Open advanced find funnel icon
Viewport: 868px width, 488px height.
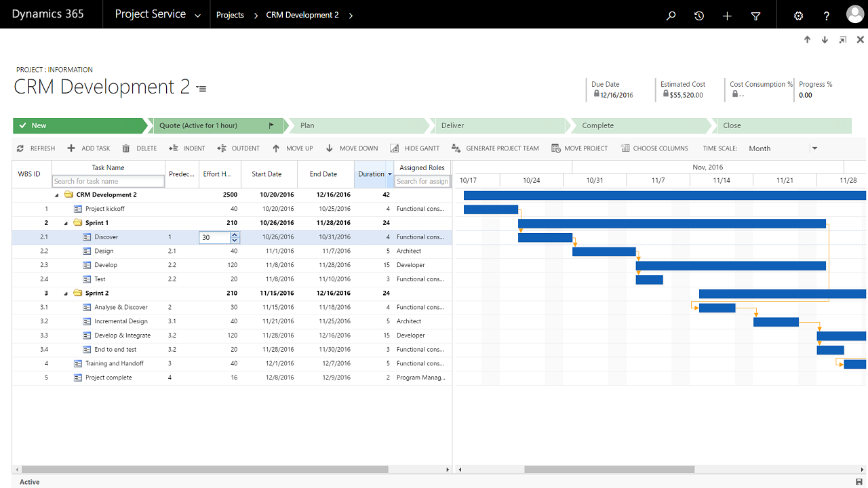(x=755, y=16)
